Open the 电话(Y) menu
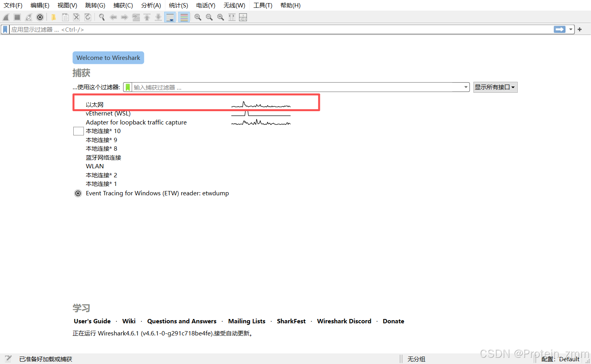591x364 pixels. point(206,5)
